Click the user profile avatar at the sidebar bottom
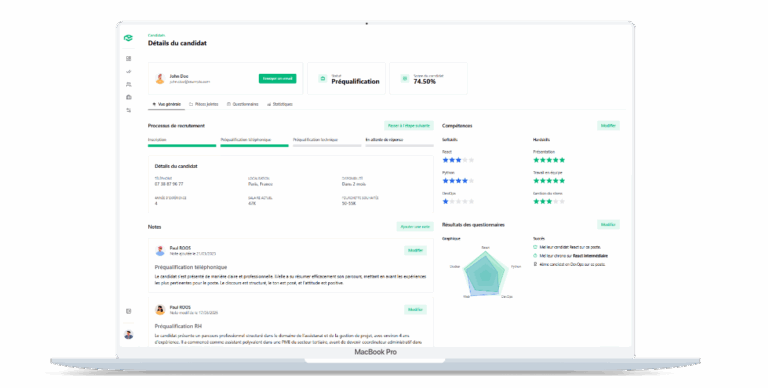The height and width of the screenshot is (388, 768). 129,335
